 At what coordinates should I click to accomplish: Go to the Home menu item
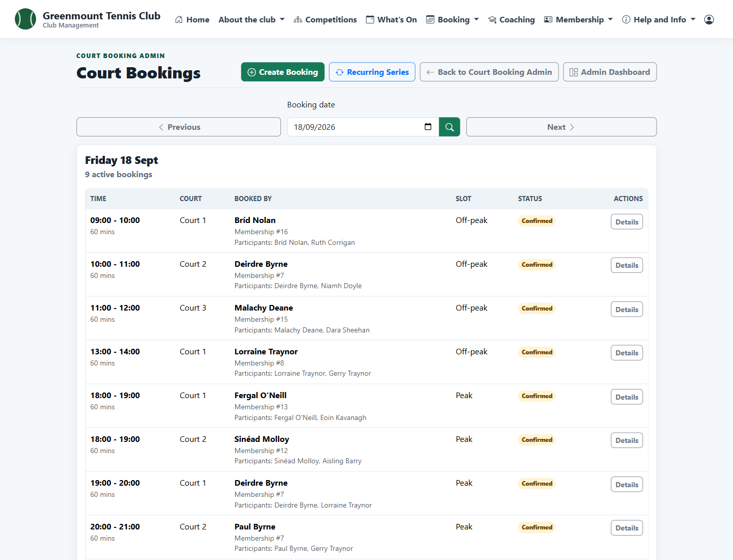point(192,19)
